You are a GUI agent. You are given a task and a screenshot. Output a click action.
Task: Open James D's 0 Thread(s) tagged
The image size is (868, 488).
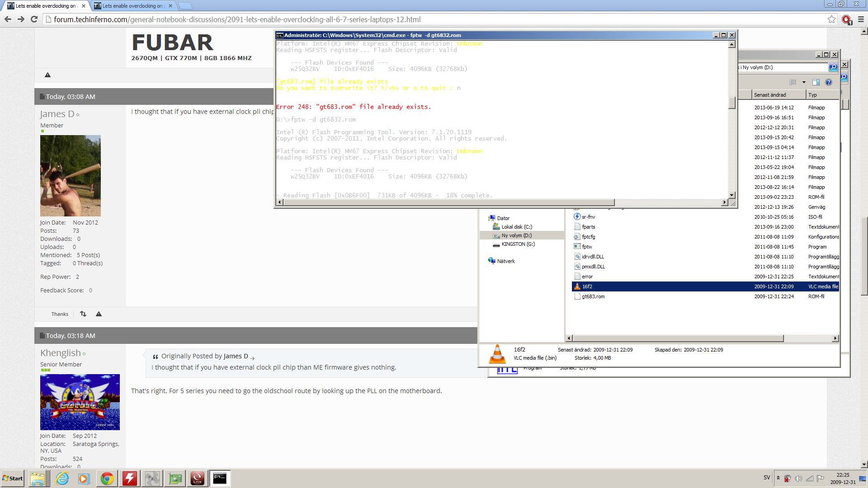pyautogui.click(x=88, y=263)
